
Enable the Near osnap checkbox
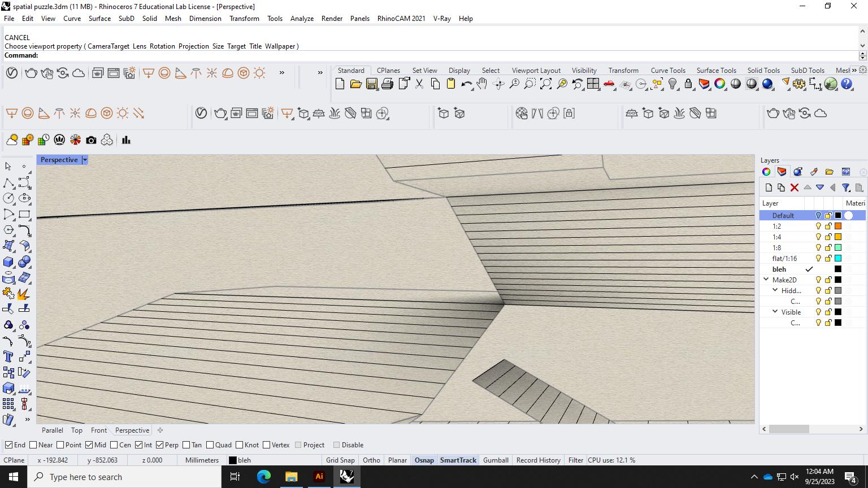[x=33, y=445]
